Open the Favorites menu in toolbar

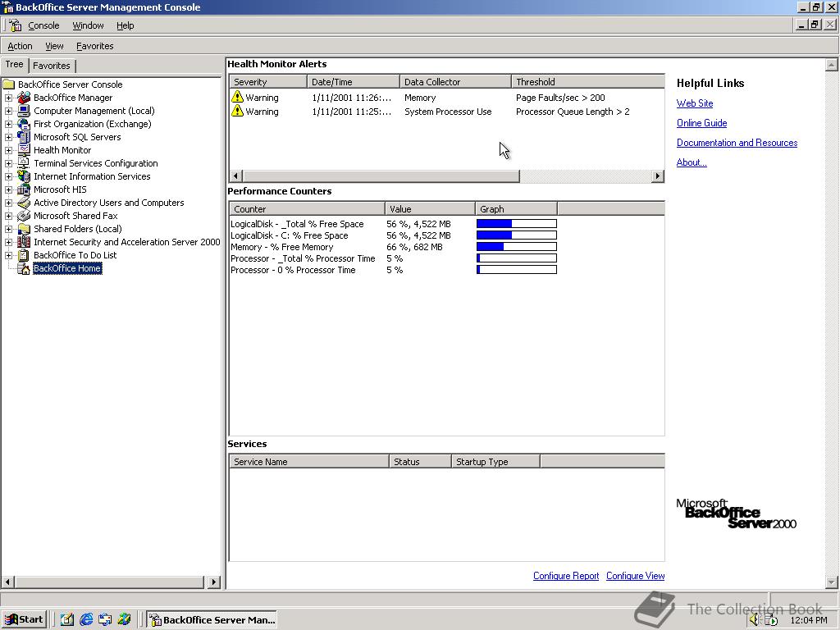point(95,46)
